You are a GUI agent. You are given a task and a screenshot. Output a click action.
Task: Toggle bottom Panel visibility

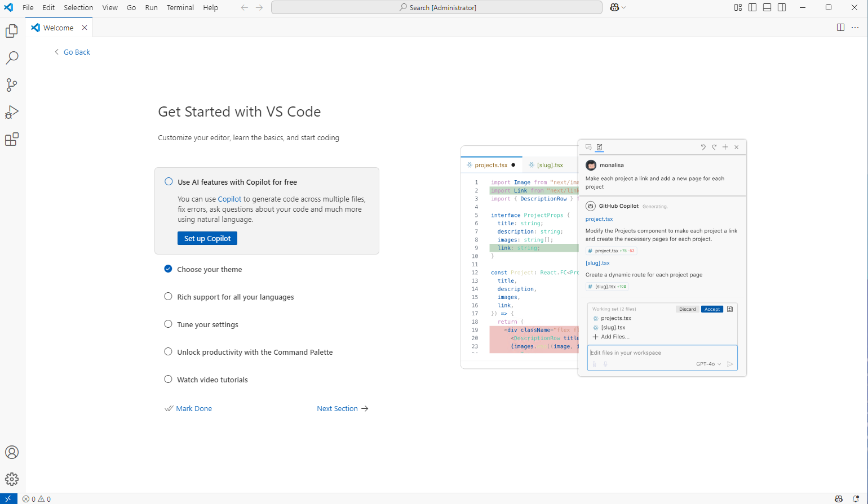tap(767, 7)
